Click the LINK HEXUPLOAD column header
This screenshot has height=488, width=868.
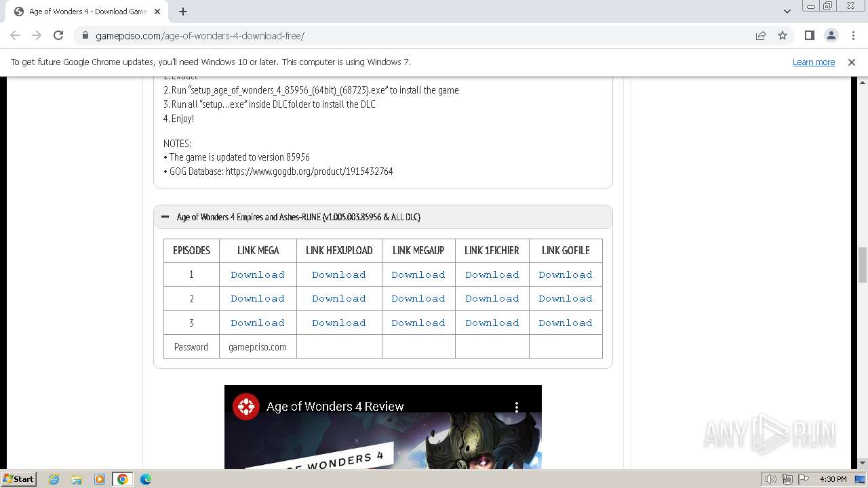coord(339,250)
